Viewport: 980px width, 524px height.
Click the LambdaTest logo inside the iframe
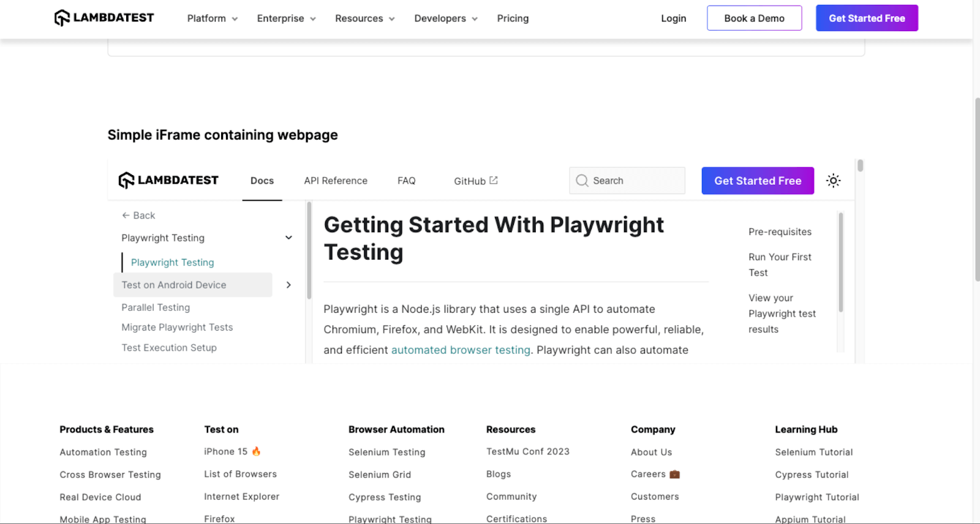(168, 181)
